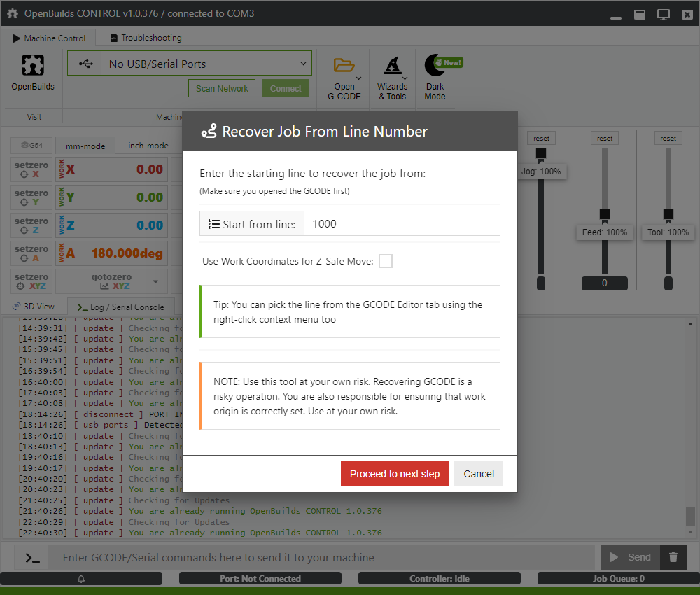Screen dimensions: 700x595
Task: Cancel the Recover Job dialog
Action: pyautogui.click(x=479, y=474)
